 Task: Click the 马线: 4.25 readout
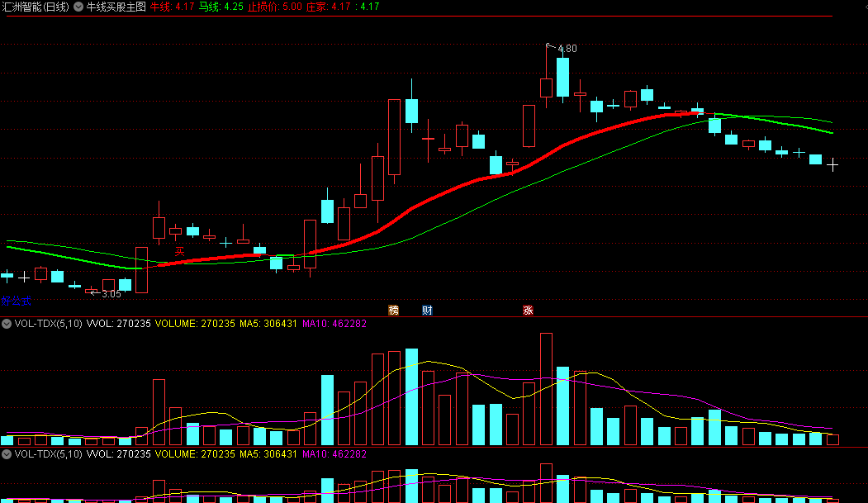point(221,7)
